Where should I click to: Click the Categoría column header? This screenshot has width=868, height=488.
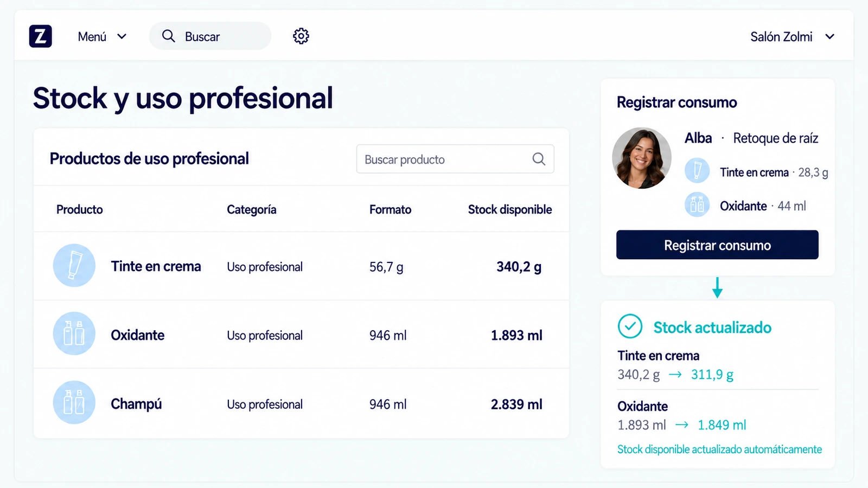tap(251, 209)
